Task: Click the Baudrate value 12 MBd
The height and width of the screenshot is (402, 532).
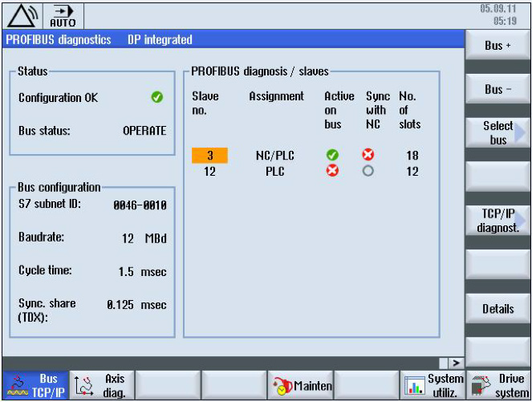Action: [144, 238]
